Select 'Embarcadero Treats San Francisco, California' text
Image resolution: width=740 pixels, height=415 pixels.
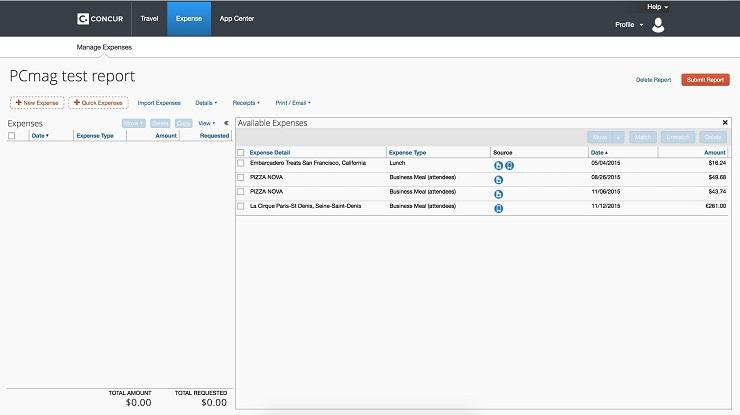coord(308,163)
